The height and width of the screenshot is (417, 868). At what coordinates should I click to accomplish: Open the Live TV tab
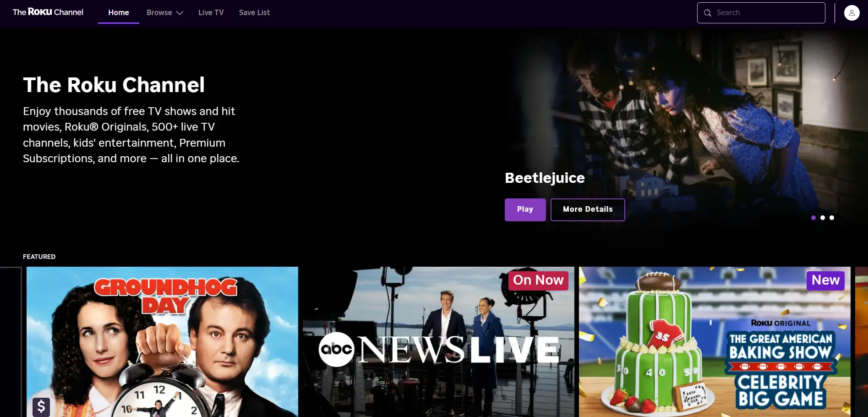[x=211, y=13]
